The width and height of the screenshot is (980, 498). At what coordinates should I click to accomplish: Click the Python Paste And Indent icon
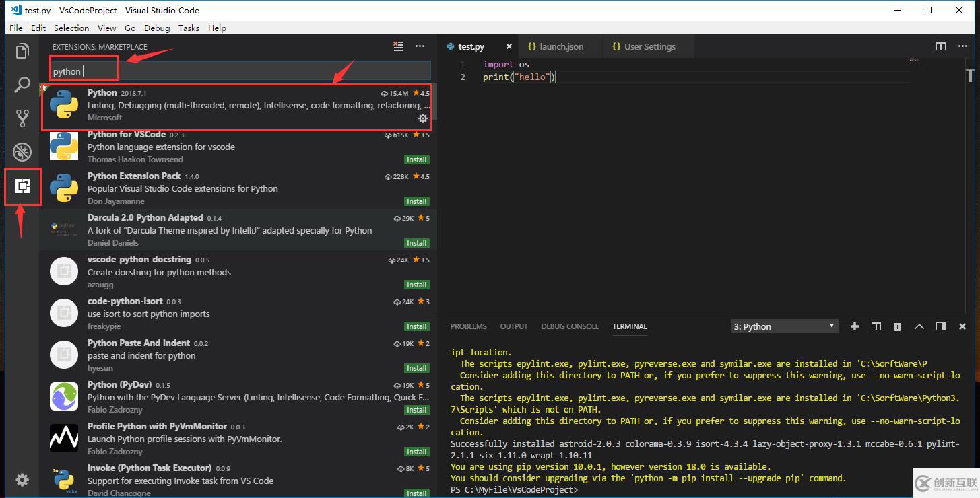click(x=64, y=355)
